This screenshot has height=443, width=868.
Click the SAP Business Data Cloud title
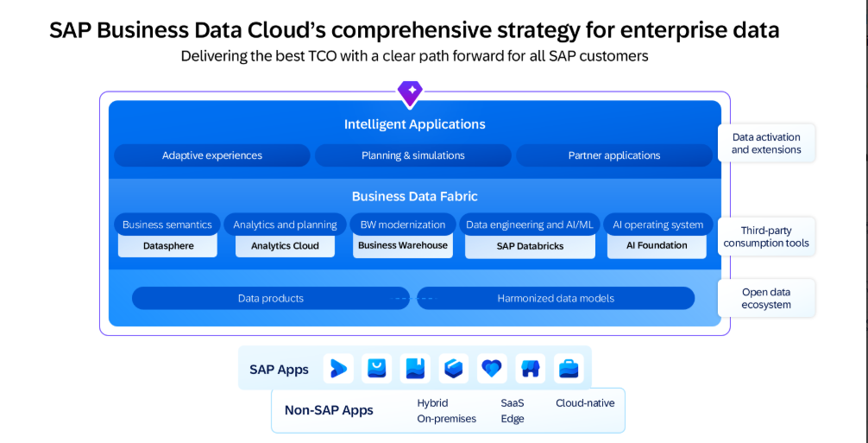(414, 30)
